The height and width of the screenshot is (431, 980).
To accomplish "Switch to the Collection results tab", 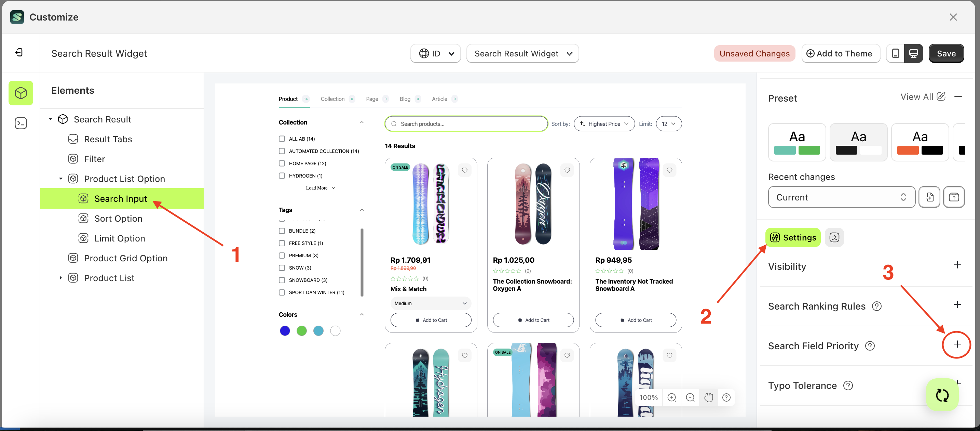I will tap(332, 99).
